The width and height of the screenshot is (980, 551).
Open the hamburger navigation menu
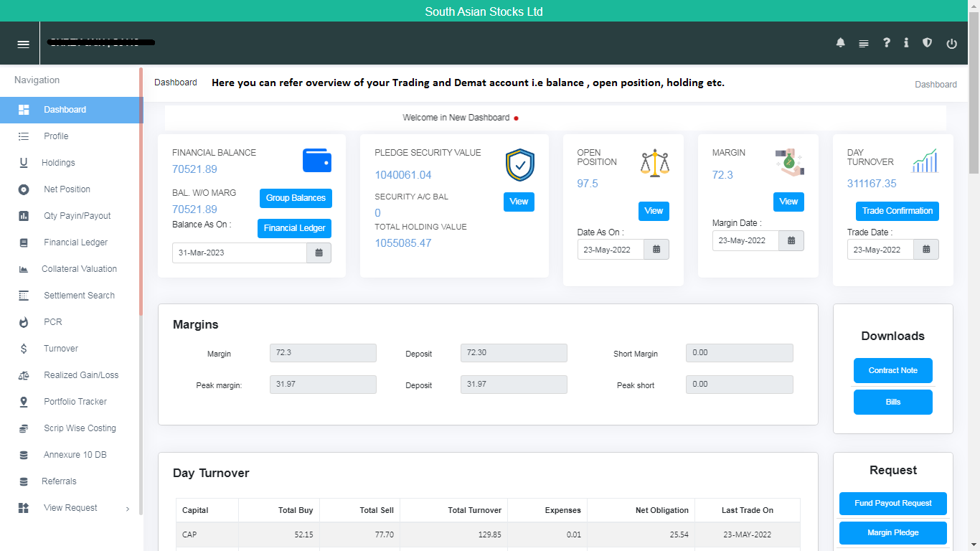(x=24, y=44)
